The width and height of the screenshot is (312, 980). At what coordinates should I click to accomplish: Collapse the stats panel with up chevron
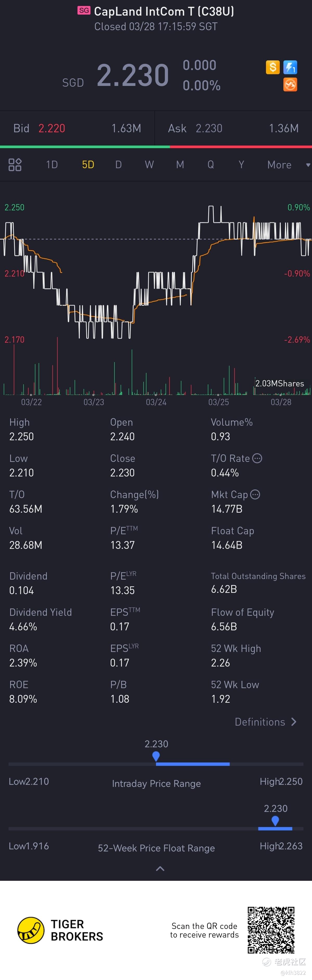click(160, 869)
